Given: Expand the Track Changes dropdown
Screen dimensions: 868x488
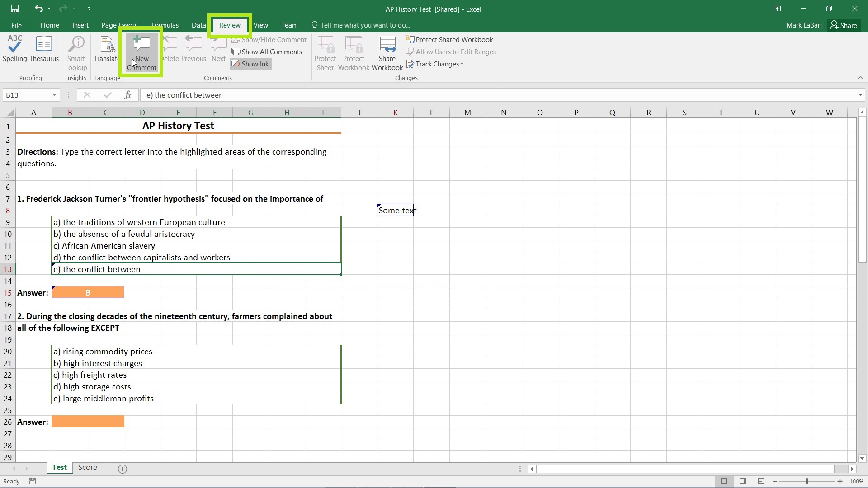Looking at the screenshot, I should click(x=462, y=64).
